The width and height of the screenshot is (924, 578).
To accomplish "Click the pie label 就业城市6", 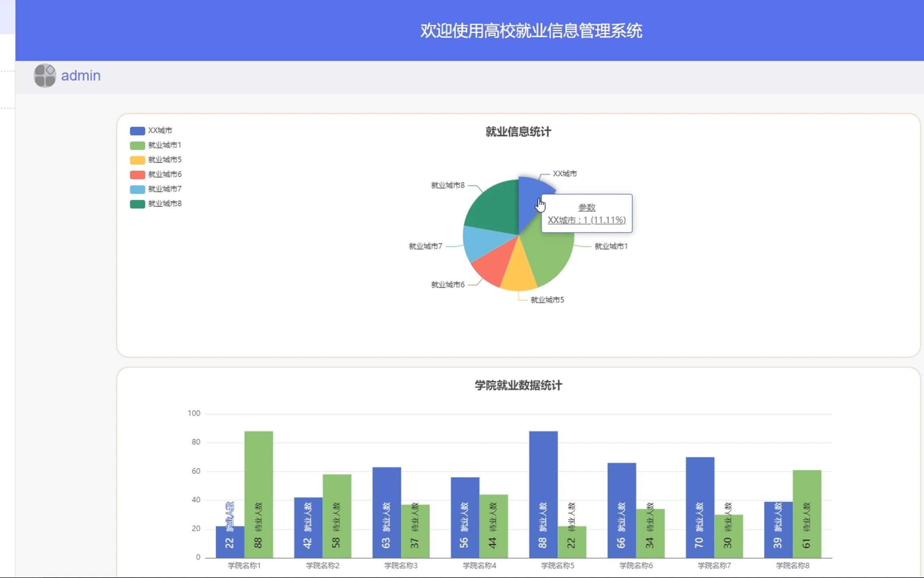I will (x=448, y=285).
